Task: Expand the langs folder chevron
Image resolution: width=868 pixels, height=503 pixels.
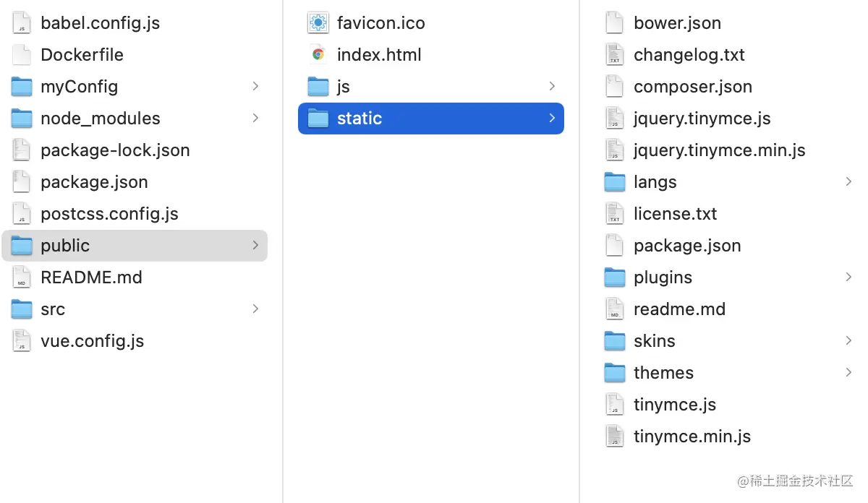Action: (848, 182)
